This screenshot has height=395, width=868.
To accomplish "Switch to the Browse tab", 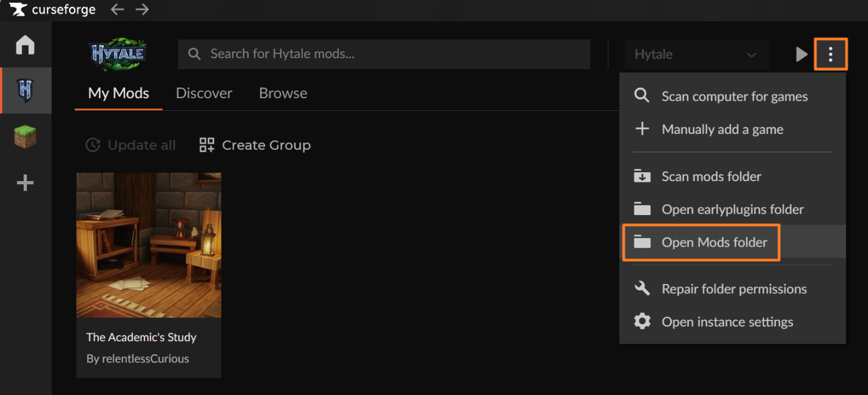I will (283, 93).
